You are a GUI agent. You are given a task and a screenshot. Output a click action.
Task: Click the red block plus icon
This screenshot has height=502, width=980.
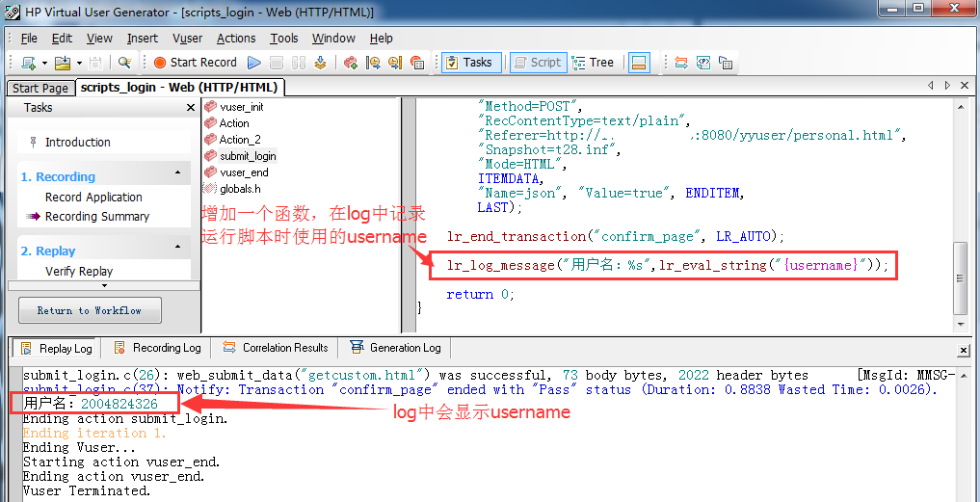click(x=351, y=63)
